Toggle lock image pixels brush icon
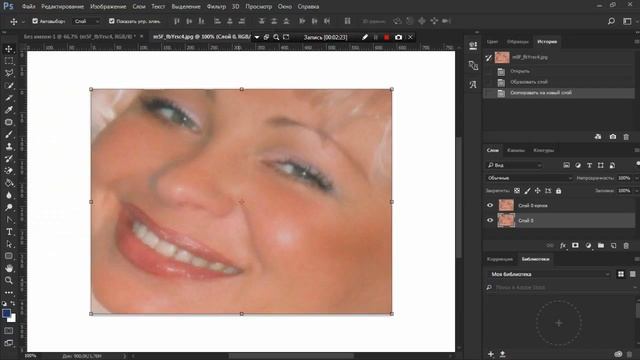 (527, 191)
